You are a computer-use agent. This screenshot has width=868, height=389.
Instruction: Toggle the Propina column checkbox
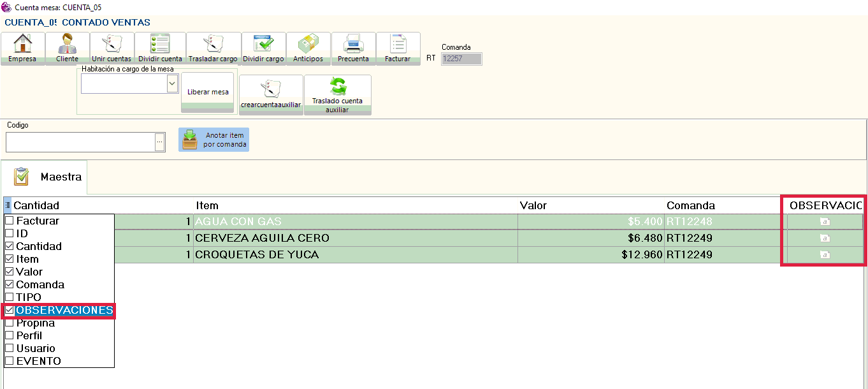pyautogui.click(x=10, y=323)
